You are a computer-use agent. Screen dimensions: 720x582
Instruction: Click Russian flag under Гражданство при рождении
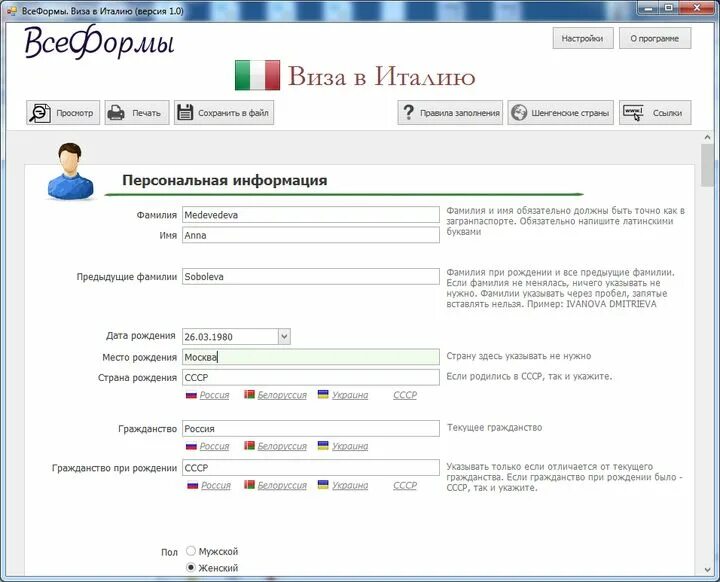[192, 485]
